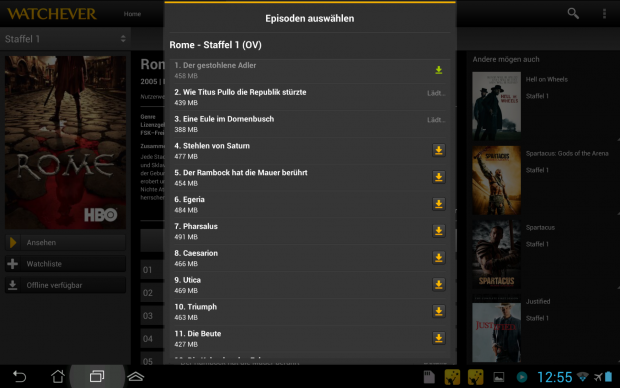Click Lädt status for episode 3
The width and height of the screenshot is (620, 388).
[436, 120]
